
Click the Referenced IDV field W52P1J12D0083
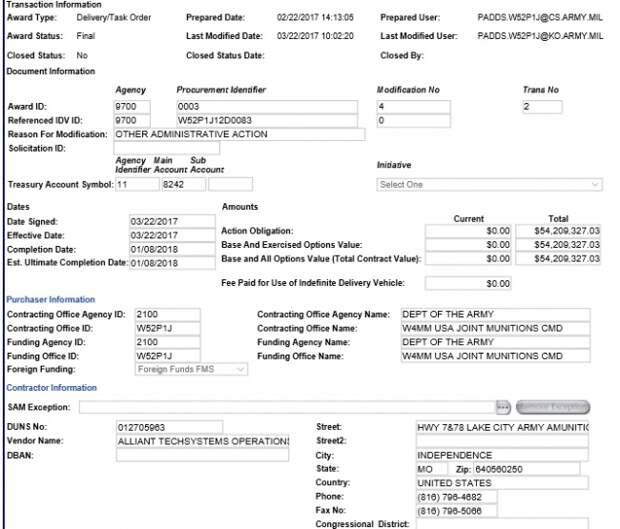tap(267, 121)
